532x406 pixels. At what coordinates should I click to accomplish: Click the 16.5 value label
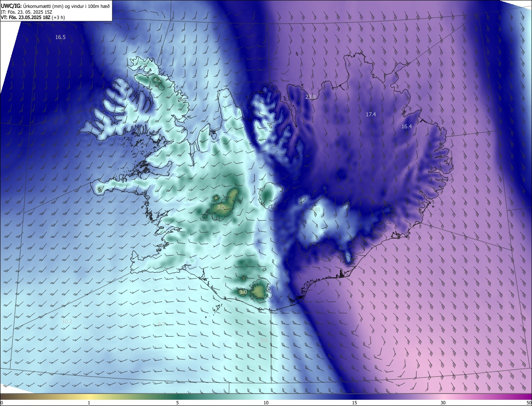60,37
